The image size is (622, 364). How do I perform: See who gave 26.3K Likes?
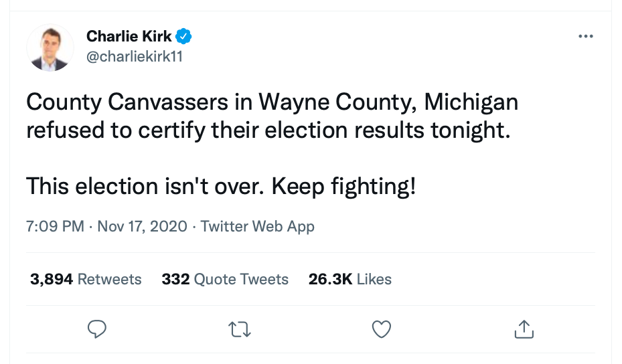pos(349,279)
